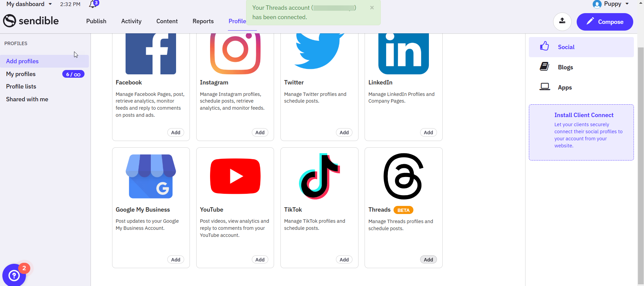Click the Threads card title
644x286 pixels.
[x=379, y=210]
